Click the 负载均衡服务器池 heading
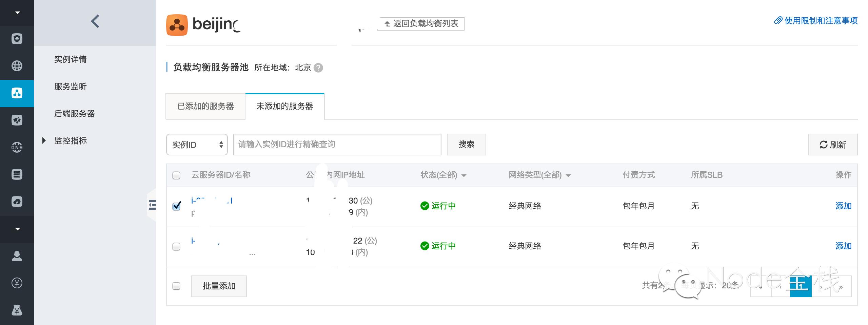This screenshot has height=325, width=868. click(x=211, y=67)
